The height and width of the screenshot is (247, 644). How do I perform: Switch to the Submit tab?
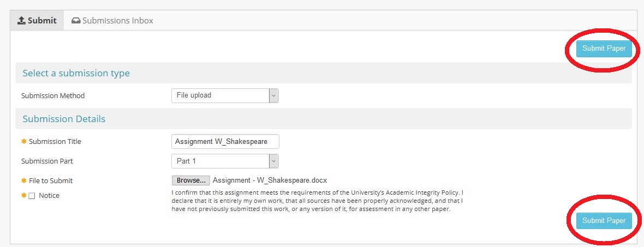click(x=37, y=21)
